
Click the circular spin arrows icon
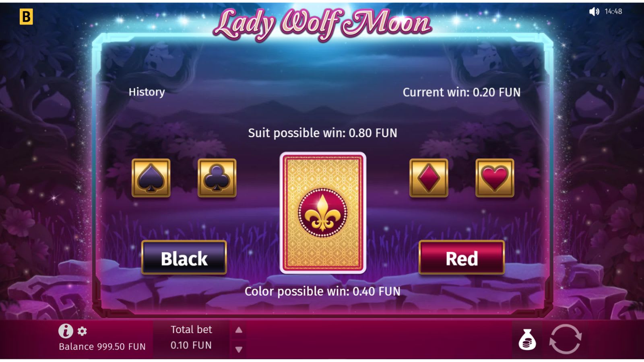click(565, 339)
